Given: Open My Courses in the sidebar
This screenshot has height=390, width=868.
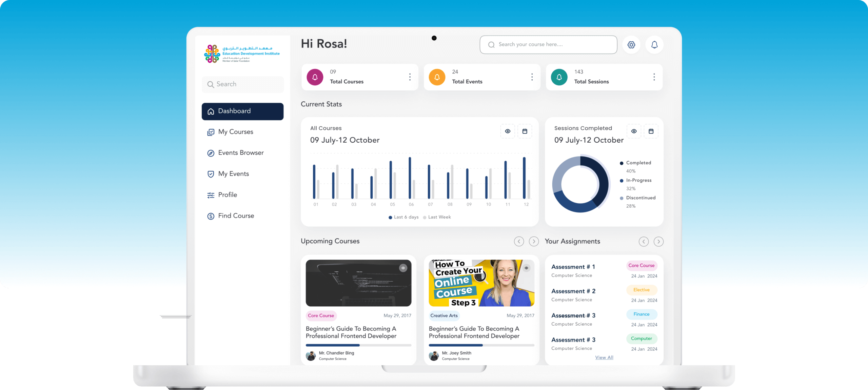Looking at the screenshot, I should click(x=235, y=132).
